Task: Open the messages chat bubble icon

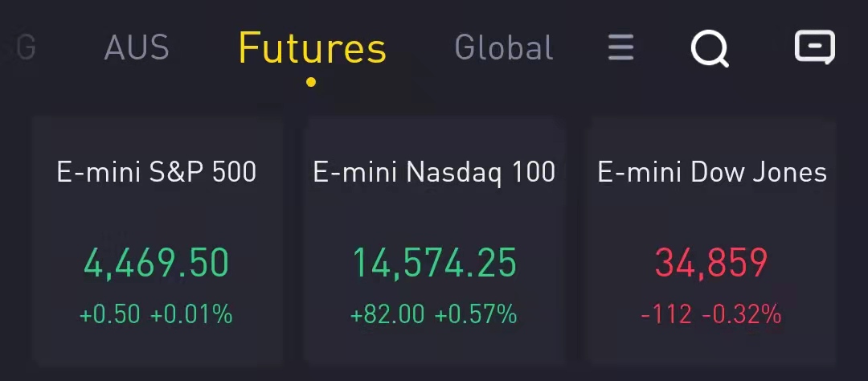Action: click(815, 47)
